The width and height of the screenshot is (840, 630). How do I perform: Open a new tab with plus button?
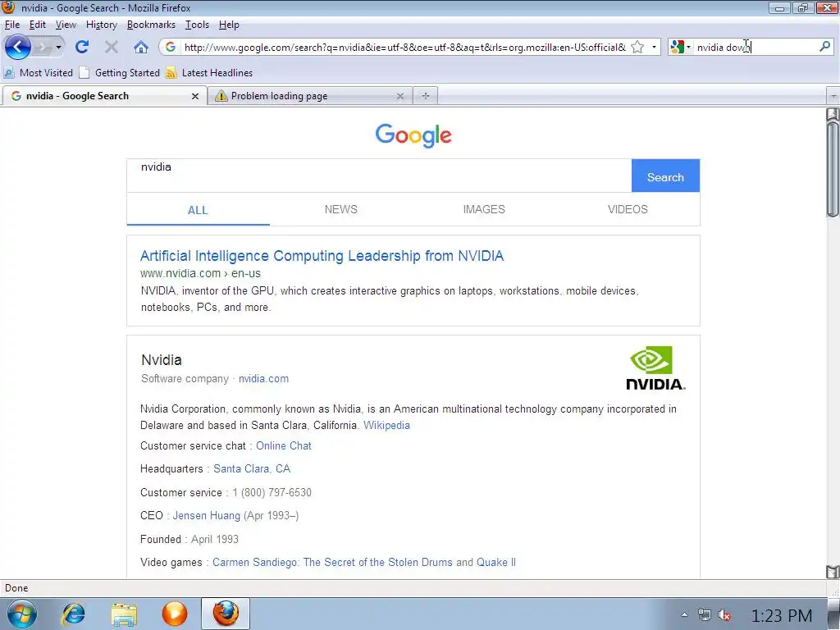click(x=426, y=96)
